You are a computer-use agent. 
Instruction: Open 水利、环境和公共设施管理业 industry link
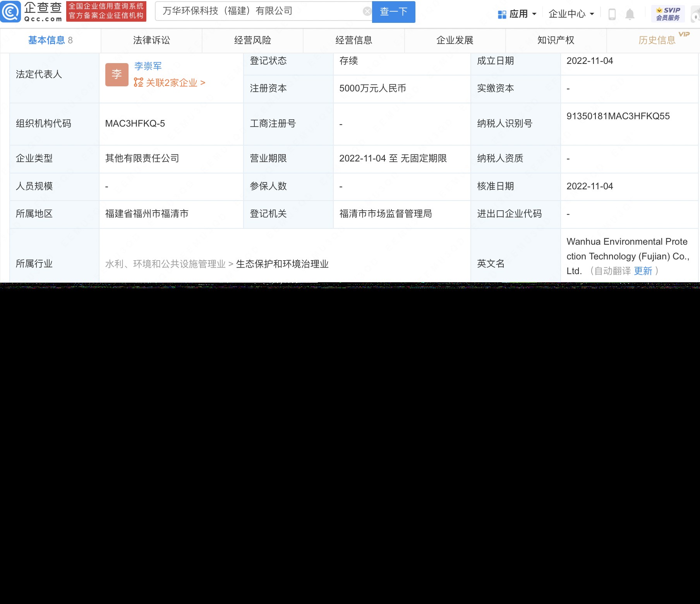tap(165, 264)
